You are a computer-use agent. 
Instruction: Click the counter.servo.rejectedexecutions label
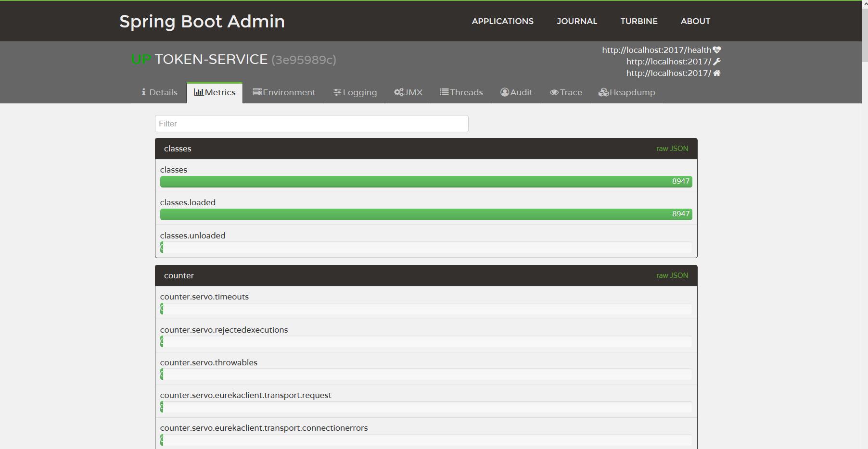(x=224, y=330)
